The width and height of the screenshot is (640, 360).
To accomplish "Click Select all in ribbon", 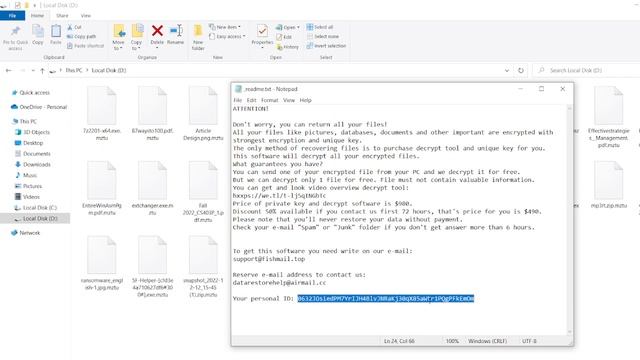I will (320, 27).
